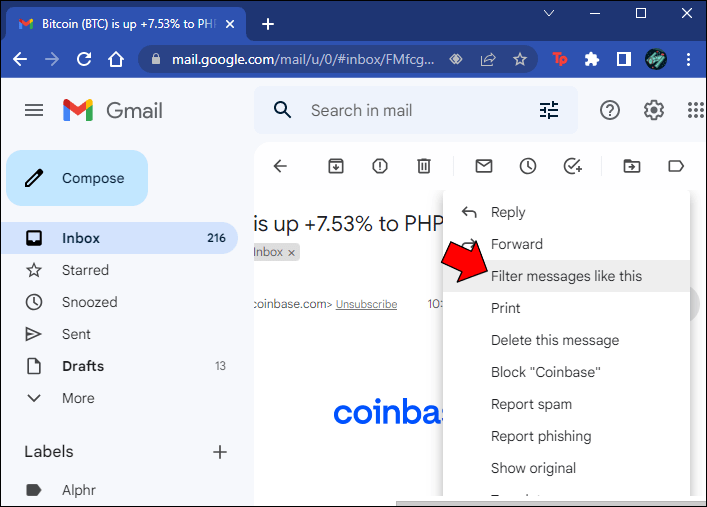Focus the Search in mail field
The height and width of the screenshot is (507, 707).
point(416,110)
